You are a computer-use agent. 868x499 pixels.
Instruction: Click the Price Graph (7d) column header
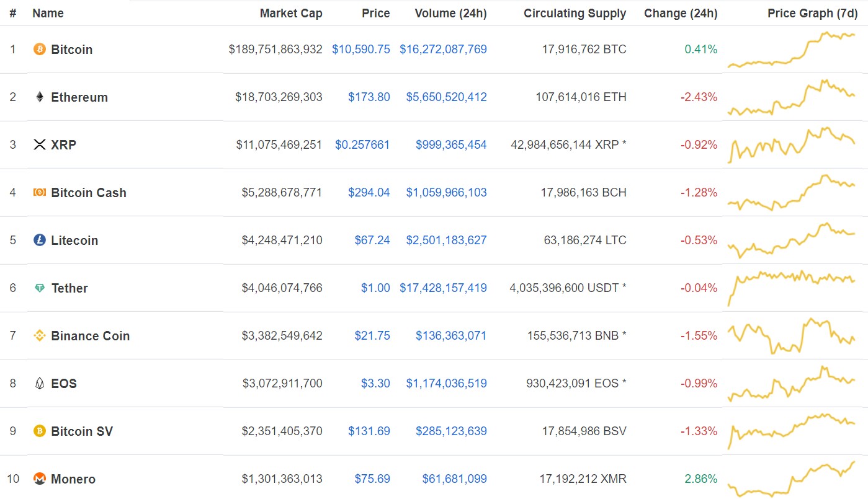[813, 13]
